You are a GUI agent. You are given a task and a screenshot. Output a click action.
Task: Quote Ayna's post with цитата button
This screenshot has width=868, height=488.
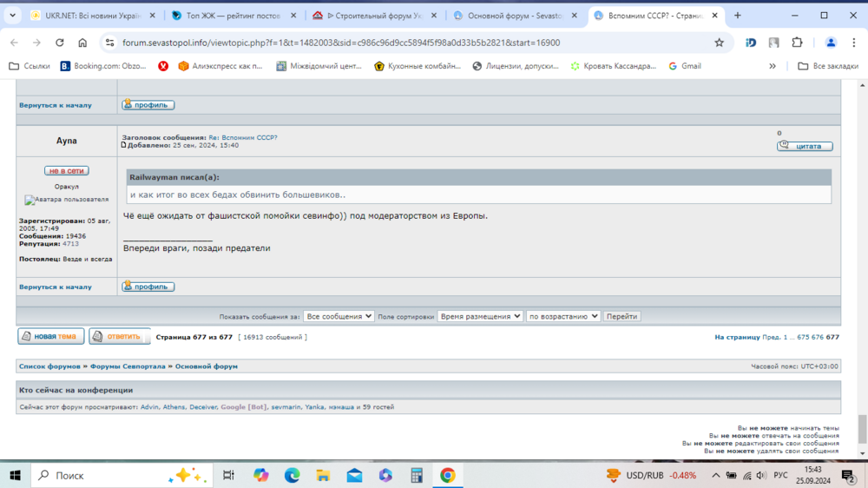coord(805,146)
